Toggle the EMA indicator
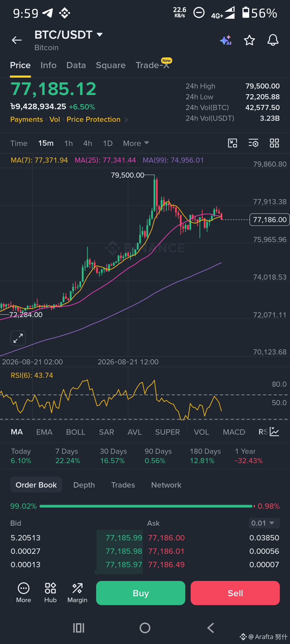This screenshot has width=290, height=644. tap(44, 432)
